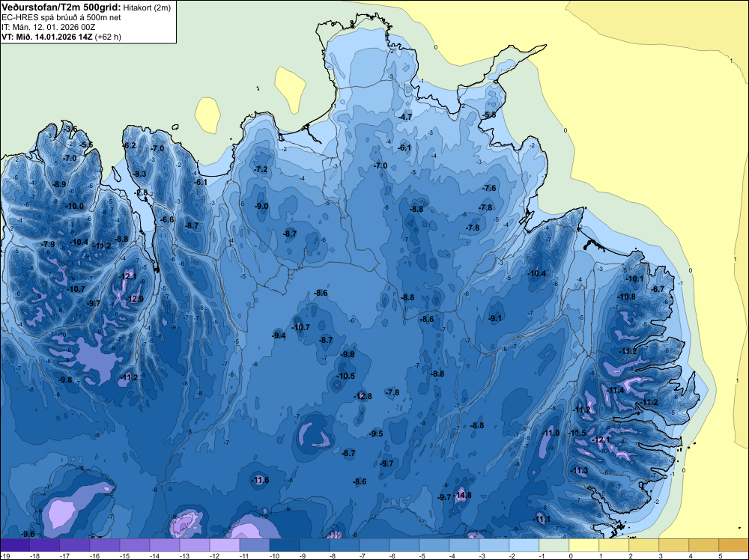
Task: Click the -9.6 temperature label
Action: point(28,534)
